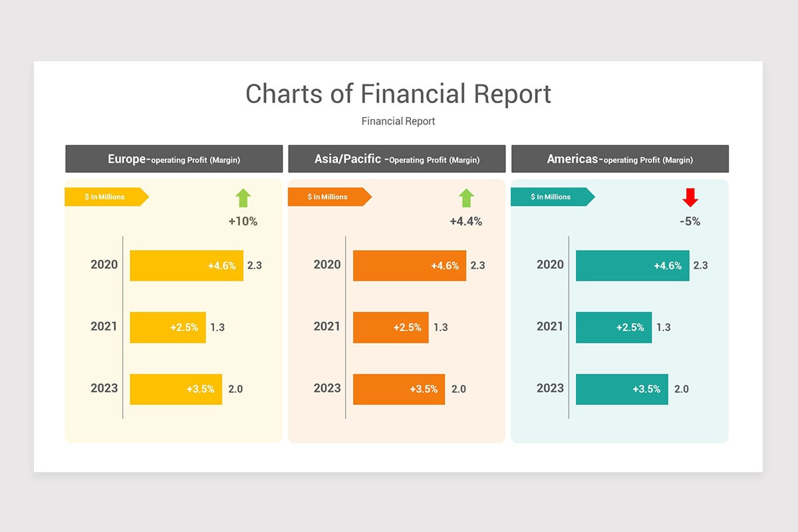Select Europe's yellow 2020 bar

(186, 265)
